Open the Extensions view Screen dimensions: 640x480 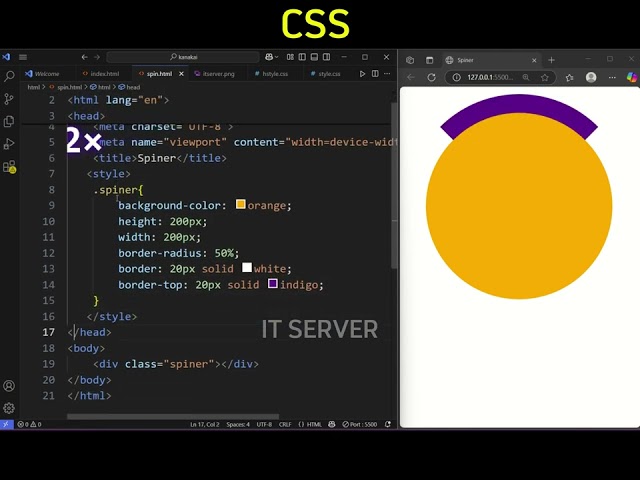click(9, 167)
